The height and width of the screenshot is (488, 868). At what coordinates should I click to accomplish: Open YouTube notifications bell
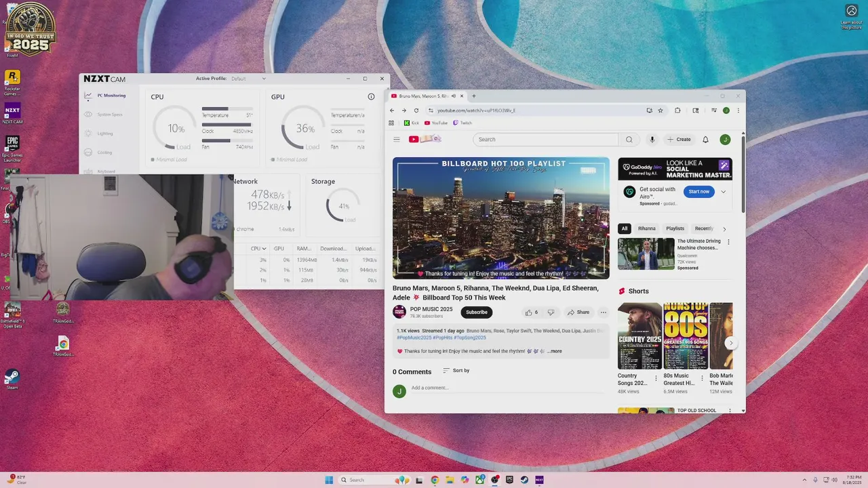[705, 140]
